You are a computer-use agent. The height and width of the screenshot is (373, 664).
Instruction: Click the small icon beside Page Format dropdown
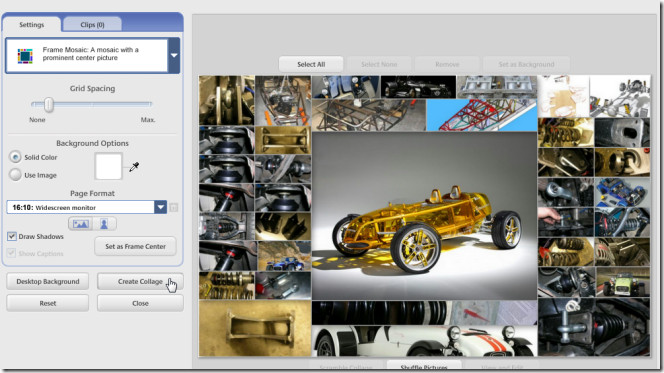coord(173,207)
